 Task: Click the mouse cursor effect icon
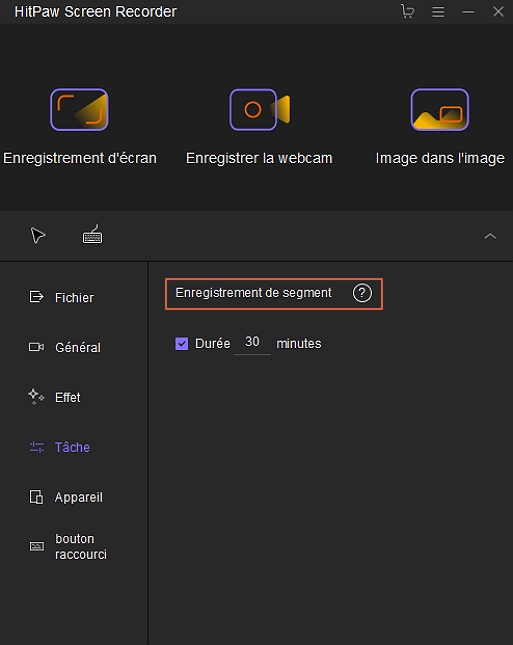point(38,236)
